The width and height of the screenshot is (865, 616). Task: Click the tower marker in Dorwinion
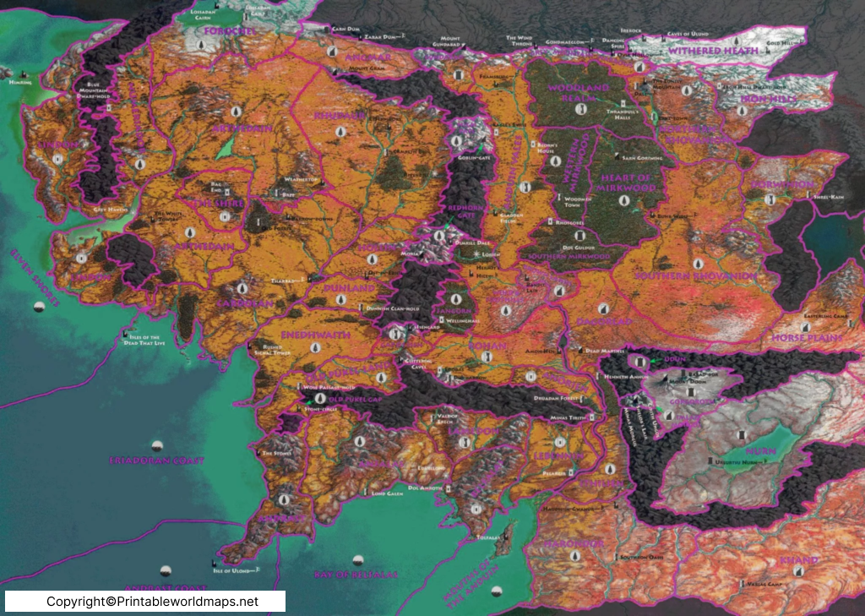(x=770, y=199)
